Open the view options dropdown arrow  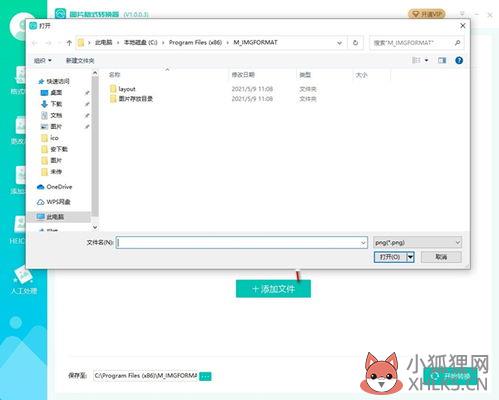click(x=426, y=60)
